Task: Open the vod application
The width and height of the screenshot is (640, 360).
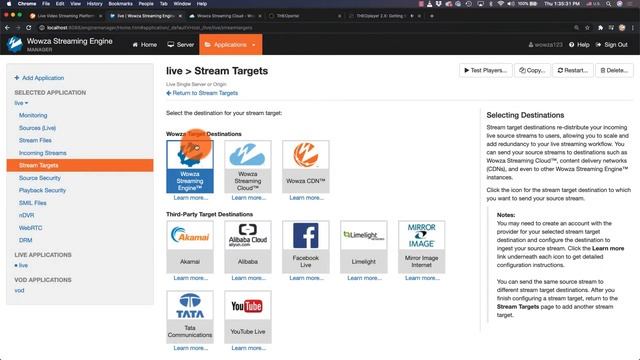Action: (x=19, y=291)
